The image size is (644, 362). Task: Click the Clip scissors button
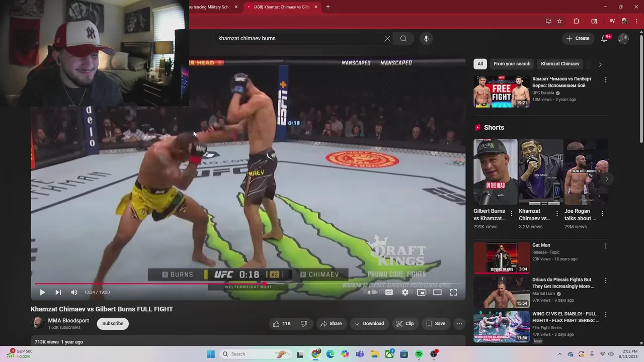click(x=405, y=324)
